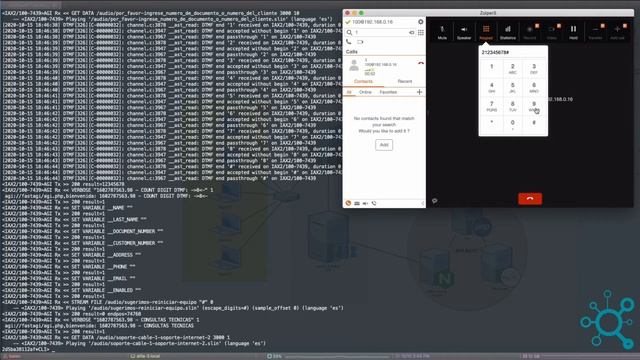Click the Add button for new contact
The image size is (640, 360).
click(x=384, y=145)
